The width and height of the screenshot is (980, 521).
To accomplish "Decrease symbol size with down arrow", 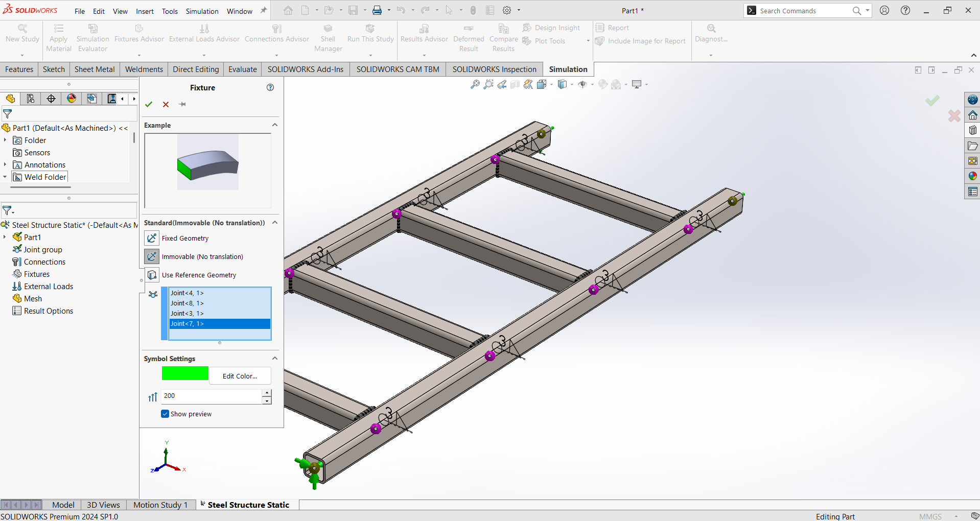I will [x=267, y=400].
